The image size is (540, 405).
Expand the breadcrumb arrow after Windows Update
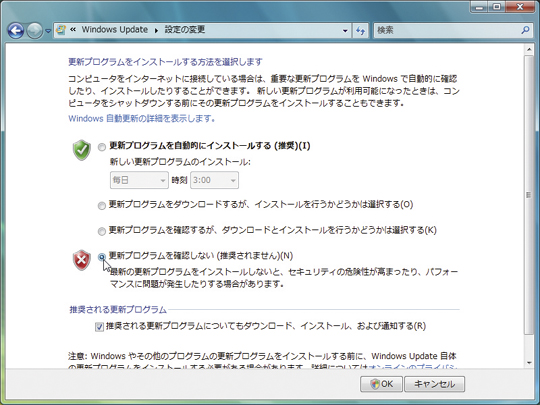click(x=156, y=30)
